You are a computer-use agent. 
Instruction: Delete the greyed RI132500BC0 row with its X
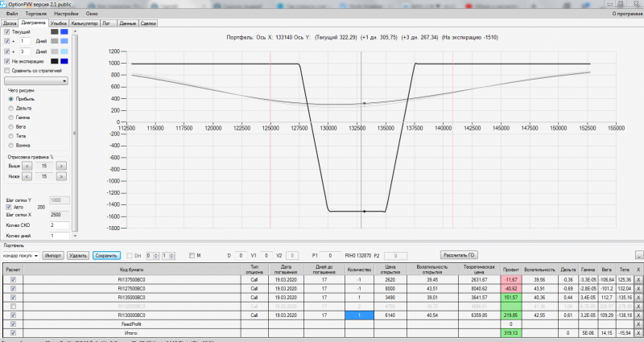click(638, 307)
